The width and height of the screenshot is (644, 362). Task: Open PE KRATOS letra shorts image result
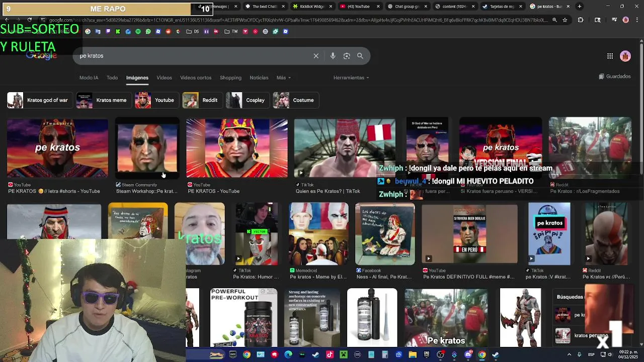57,148
